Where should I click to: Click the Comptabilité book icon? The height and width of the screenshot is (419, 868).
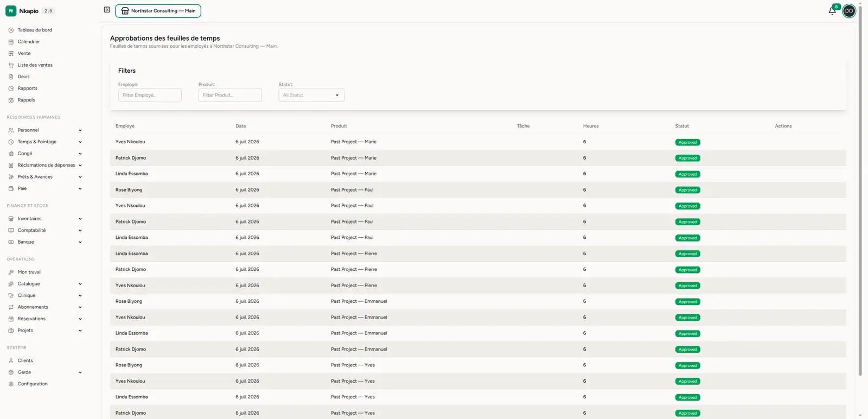(11, 230)
